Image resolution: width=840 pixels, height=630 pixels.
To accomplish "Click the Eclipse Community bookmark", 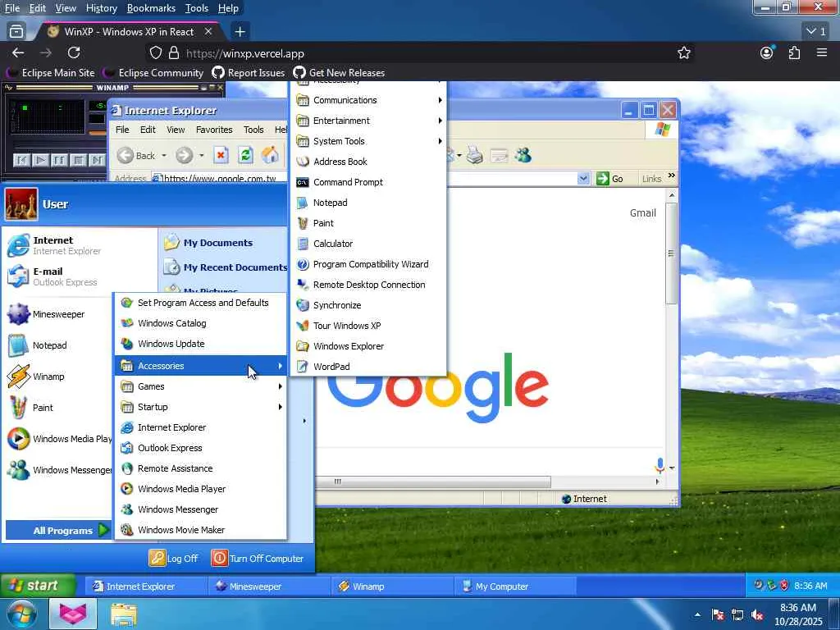I will click(x=153, y=72).
